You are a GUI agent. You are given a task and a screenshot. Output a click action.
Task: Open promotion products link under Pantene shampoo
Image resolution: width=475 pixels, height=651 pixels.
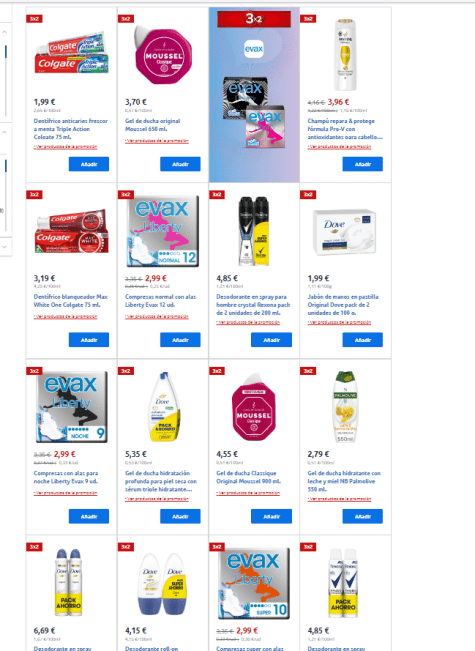[339, 147]
